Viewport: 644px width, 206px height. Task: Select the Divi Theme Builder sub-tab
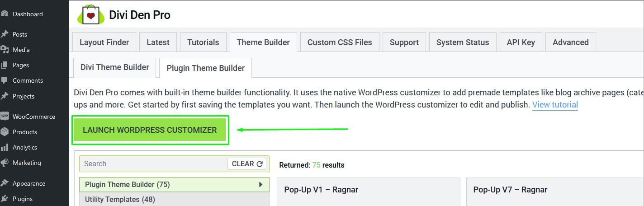coord(114,67)
